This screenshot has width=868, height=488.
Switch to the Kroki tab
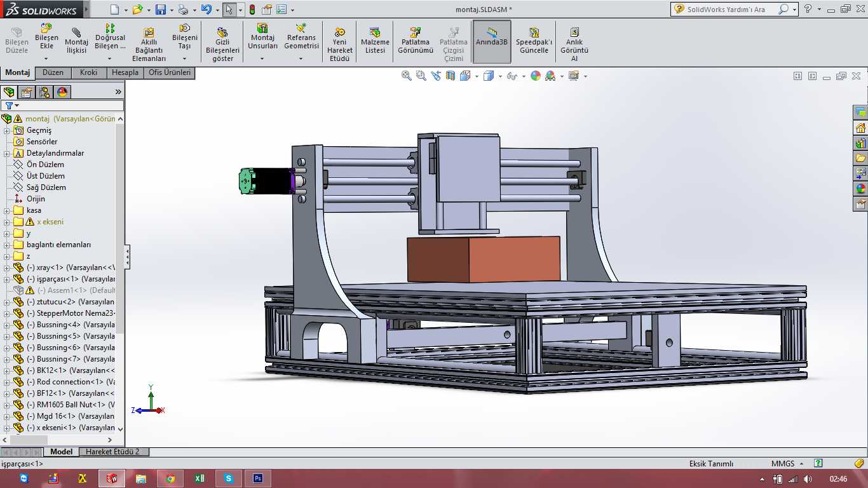click(x=89, y=72)
